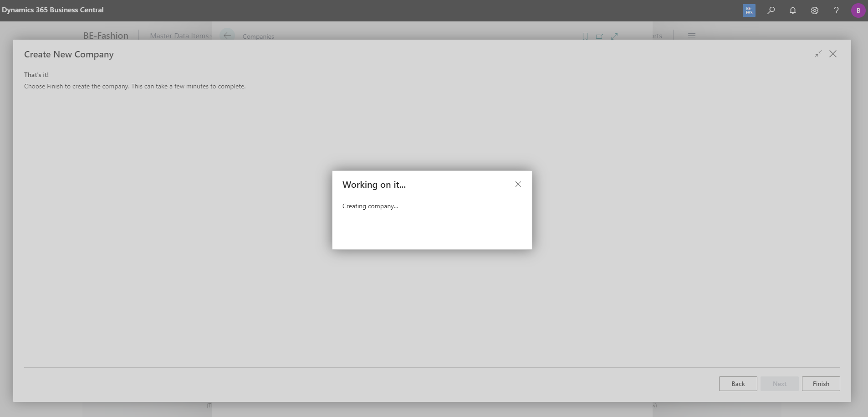Choose Finish to create the company
The width and height of the screenshot is (868, 417).
tap(821, 384)
